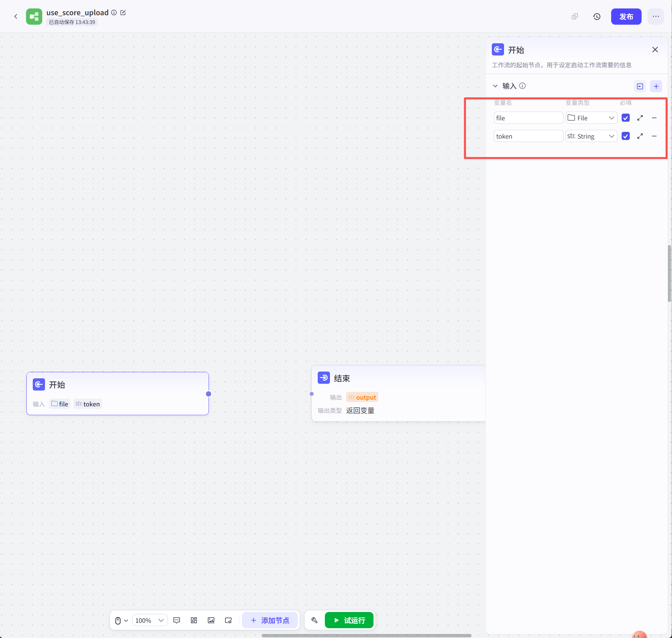Click the green 试运行 test run button
This screenshot has width=672, height=638.
(x=349, y=620)
